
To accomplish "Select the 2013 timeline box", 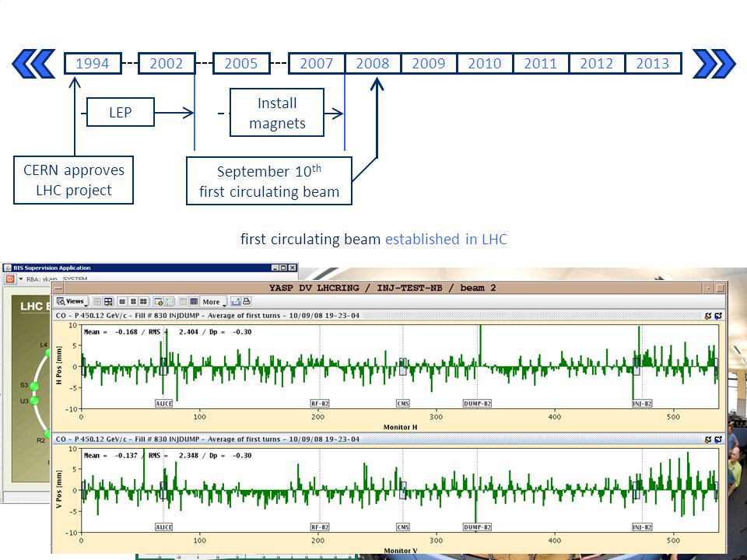I will 653,63.
